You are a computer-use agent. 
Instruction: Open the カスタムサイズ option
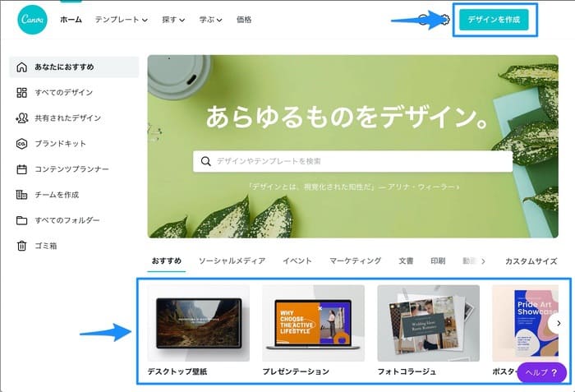point(531,261)
